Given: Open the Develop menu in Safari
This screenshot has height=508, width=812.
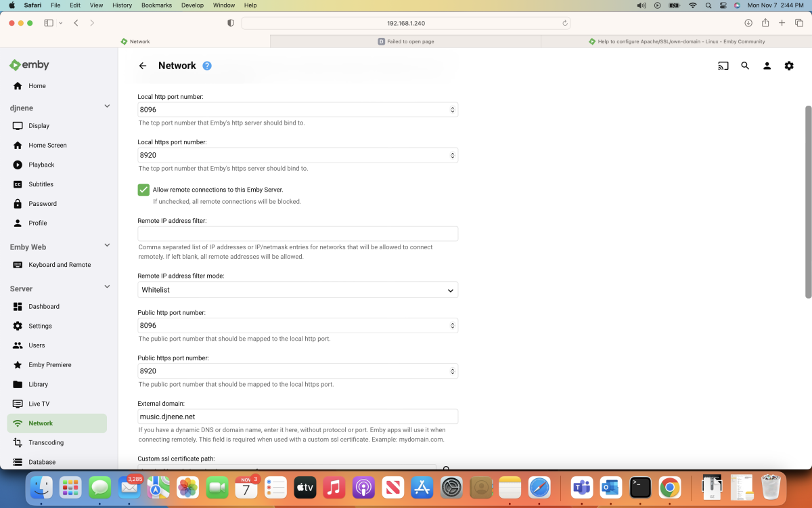Looking at the screenshot, I should (192, 5).
